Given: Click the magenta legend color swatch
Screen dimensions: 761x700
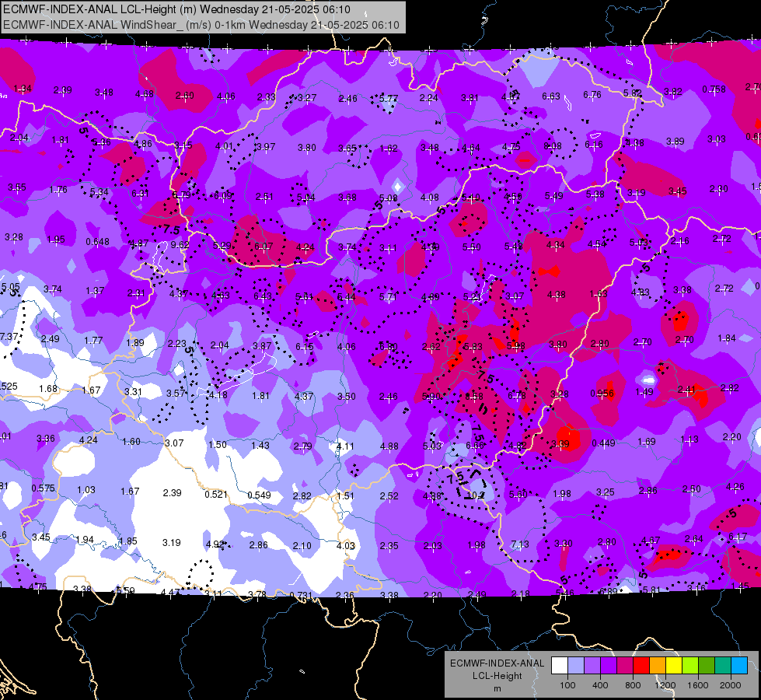Looking at the screenshot, I should (625, 666).
